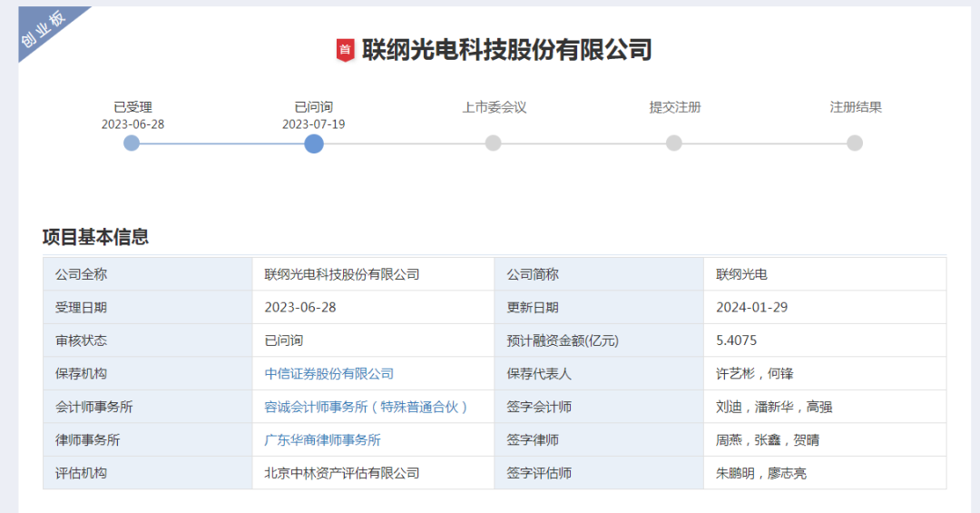Select the 注册结果 timeline dot

click(855, 143)
